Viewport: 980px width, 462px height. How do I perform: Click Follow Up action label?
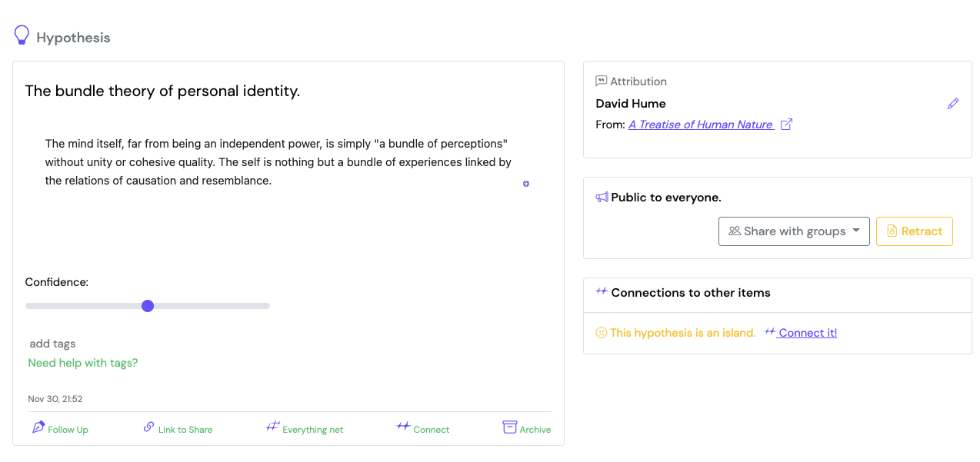pyautogui.click(x=68, y=430)
